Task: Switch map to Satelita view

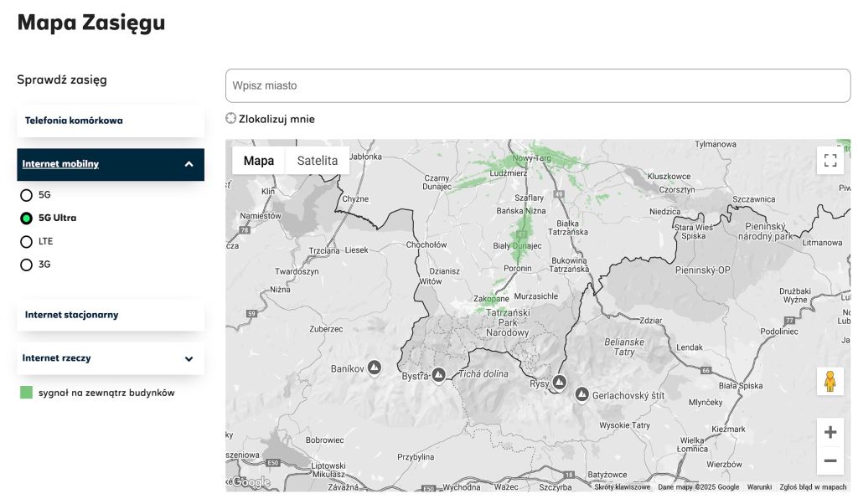Action: [317, 161]
